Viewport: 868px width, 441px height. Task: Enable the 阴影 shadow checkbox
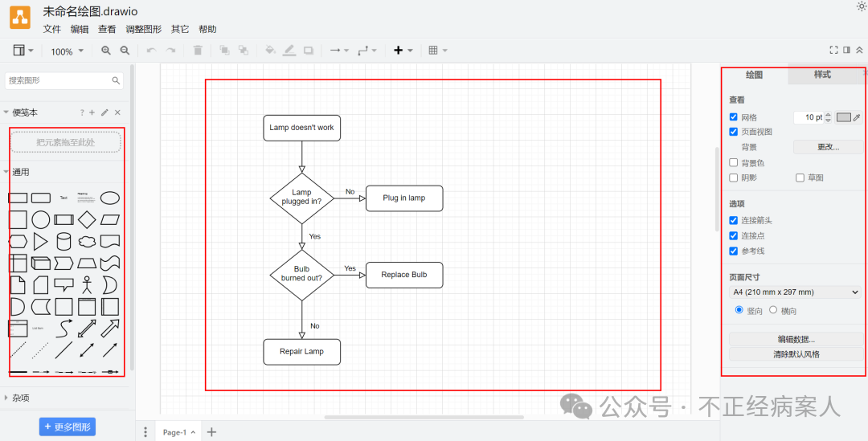[734, 178]
